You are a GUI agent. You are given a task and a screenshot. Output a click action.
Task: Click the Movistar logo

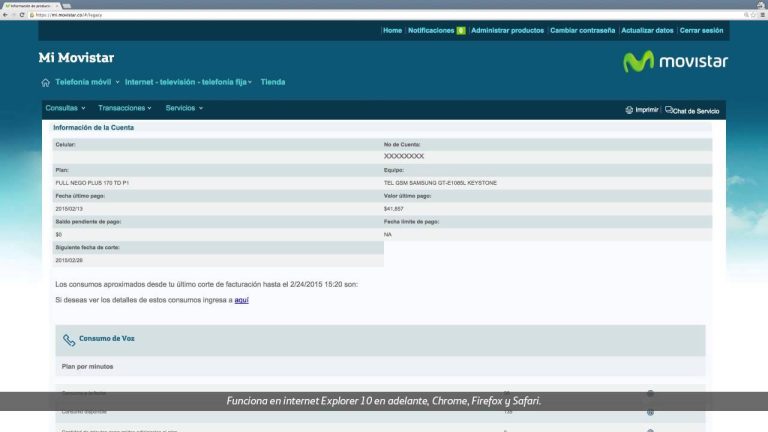point(675,62)
